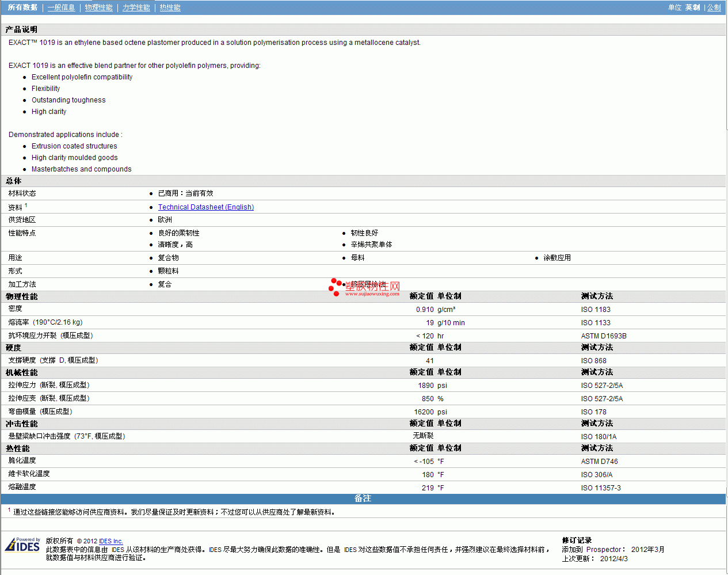
Task: Click the 备注 notes bar
Action: pos(363,498)
